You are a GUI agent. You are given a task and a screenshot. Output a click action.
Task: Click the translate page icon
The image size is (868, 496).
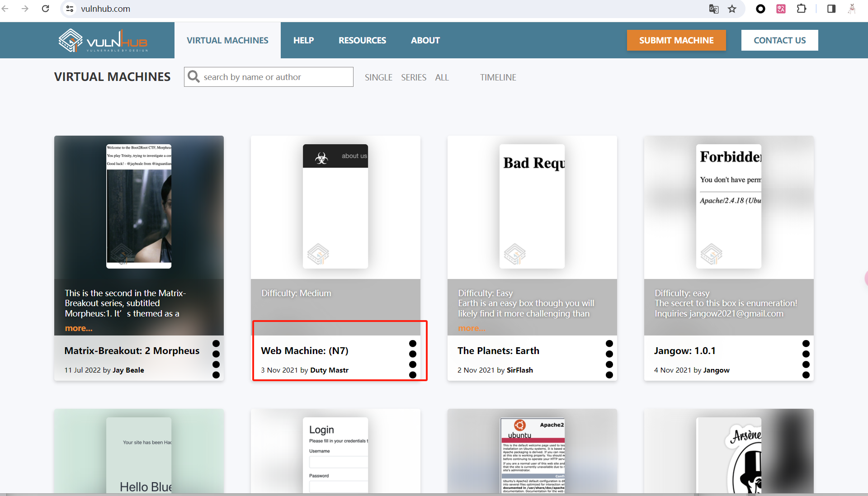[714, 9]
